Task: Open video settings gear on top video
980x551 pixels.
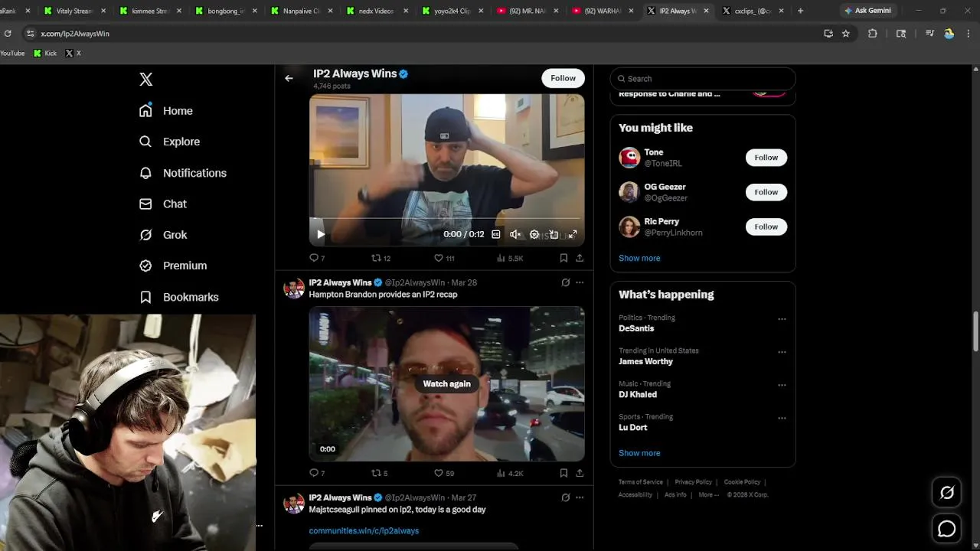Action: [x=534, y=234]
